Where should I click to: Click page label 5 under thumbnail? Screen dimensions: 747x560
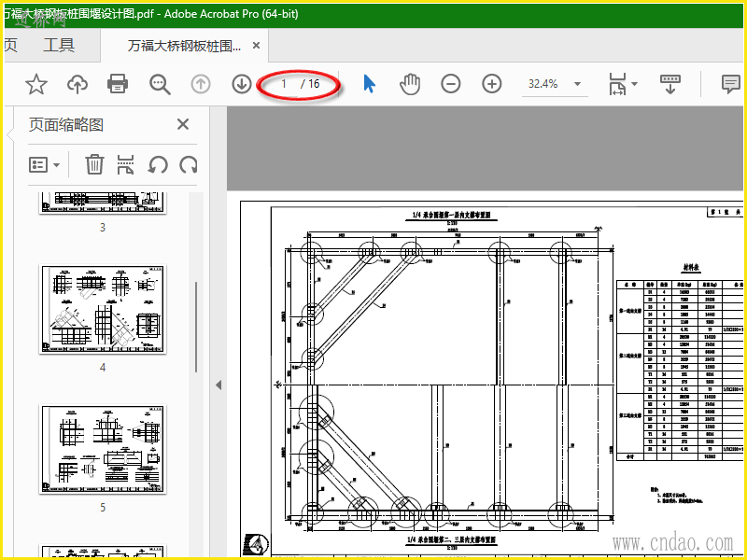tap(103, 508)
